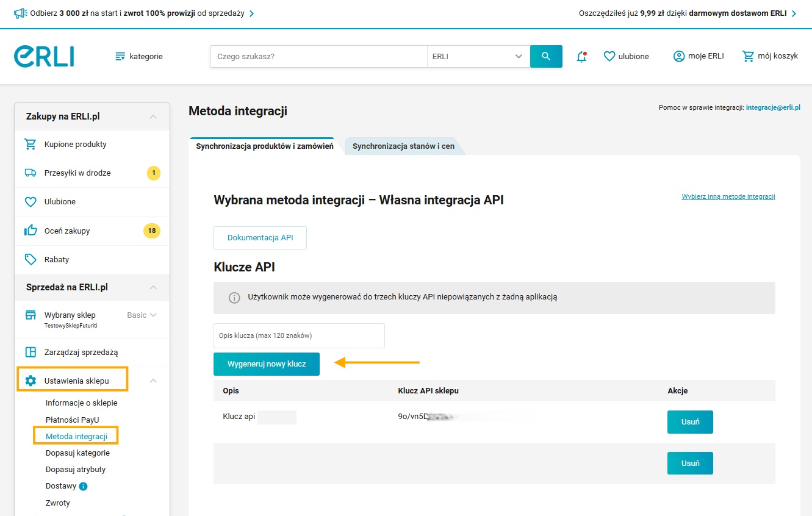Screen dimensions: 812x516
Task: Click the arrow after the 3 000 zł promo
Action: (252, 13)
